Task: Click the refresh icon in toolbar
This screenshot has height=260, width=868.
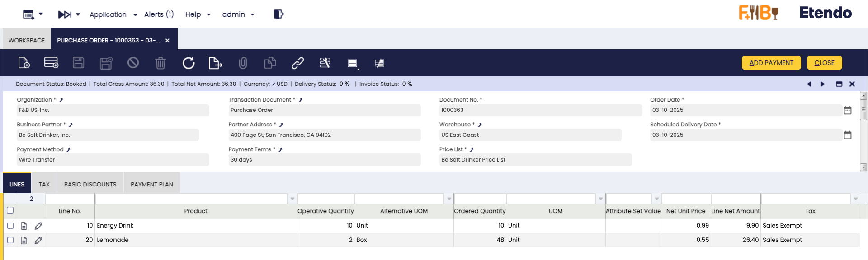Action: (189, 63)
